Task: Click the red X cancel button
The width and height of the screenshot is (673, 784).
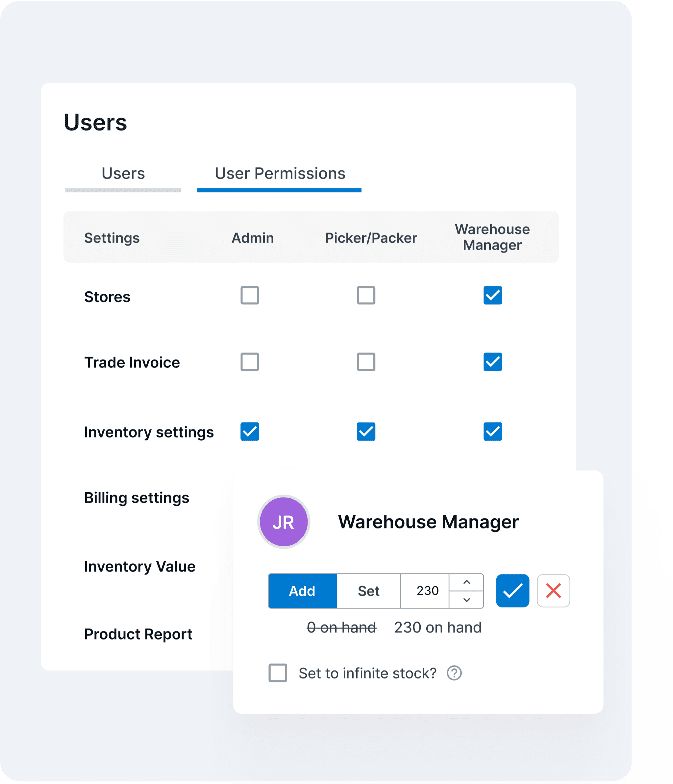Action: (553, 591)
